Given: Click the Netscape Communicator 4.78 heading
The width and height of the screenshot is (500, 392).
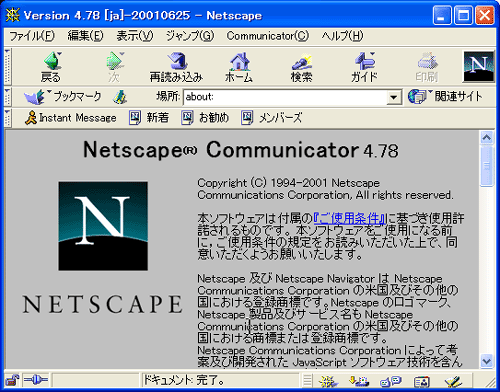Looking at the screenshot, I should click(x=241, y=150).
